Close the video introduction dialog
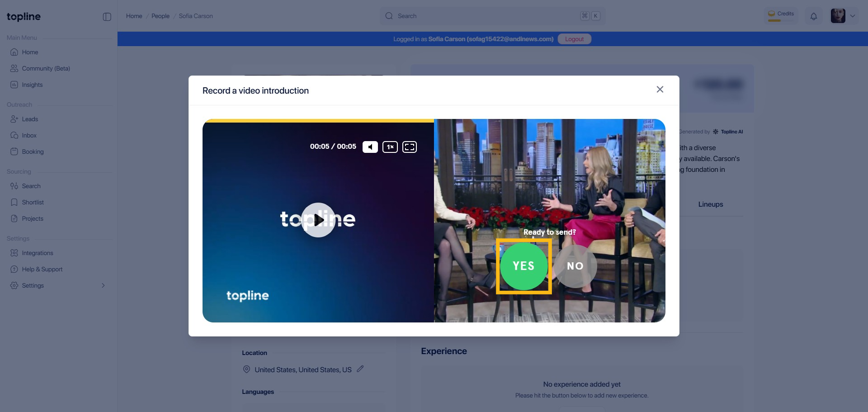The image size is (868, 412). [660, 90]
